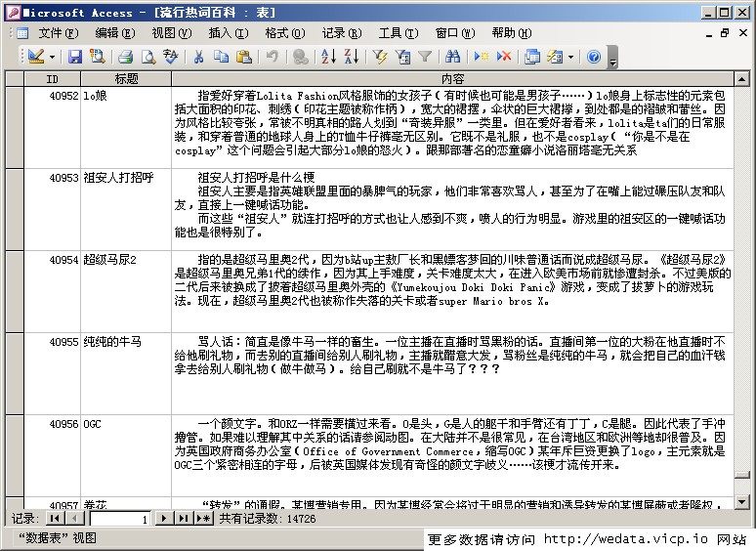This screenshot has height=551, width=756.
Task: Click the ID cell 40952
Action: pos(52,127)
